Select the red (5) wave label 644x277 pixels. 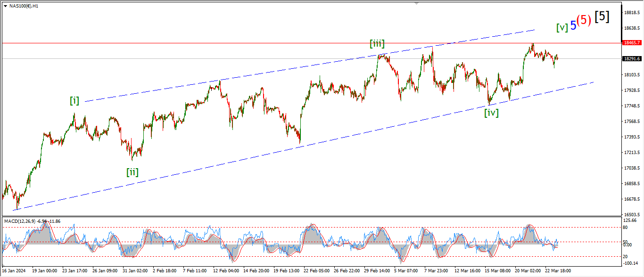[584, 20]
